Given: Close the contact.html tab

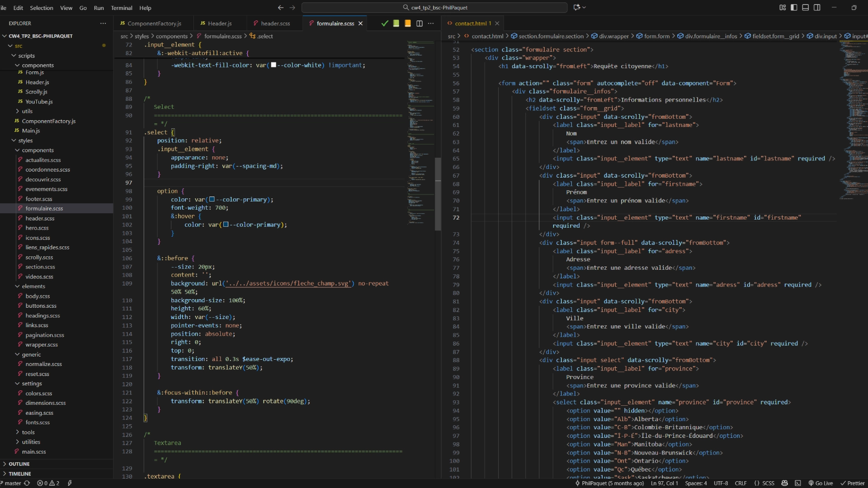Looking at the screenshot, I should pos(497,23).
